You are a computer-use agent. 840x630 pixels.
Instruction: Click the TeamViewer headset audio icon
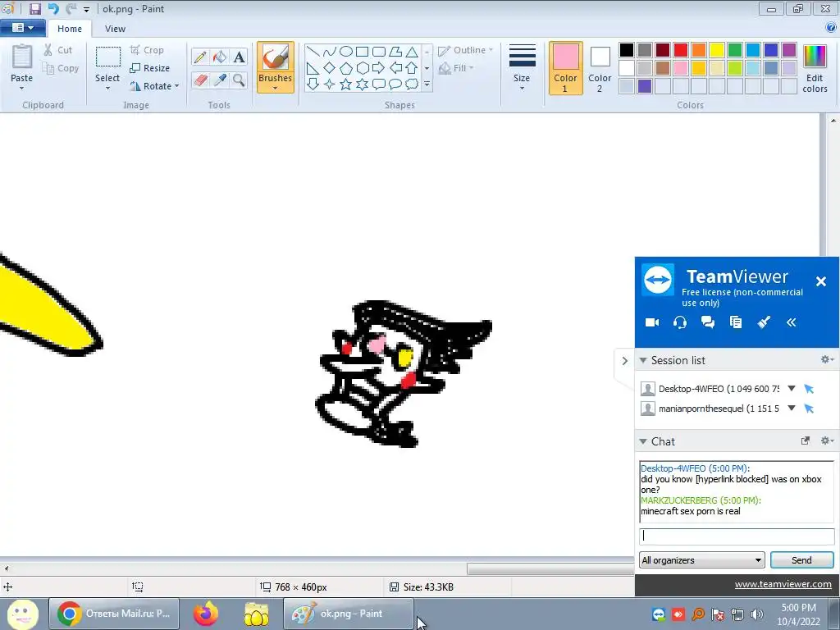[680, 322]
